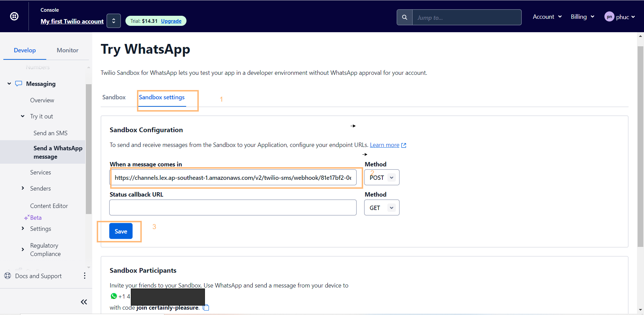Open the Billing dropdown menu
This screenshot has width=644, height=315.
pyautogui.click(x=583, y=17)
